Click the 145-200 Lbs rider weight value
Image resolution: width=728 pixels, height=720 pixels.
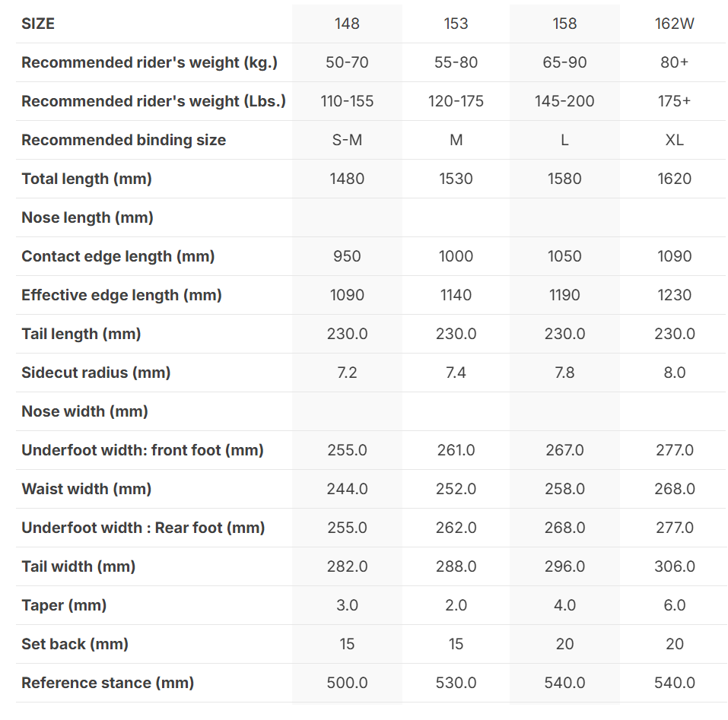pos(564,101)
